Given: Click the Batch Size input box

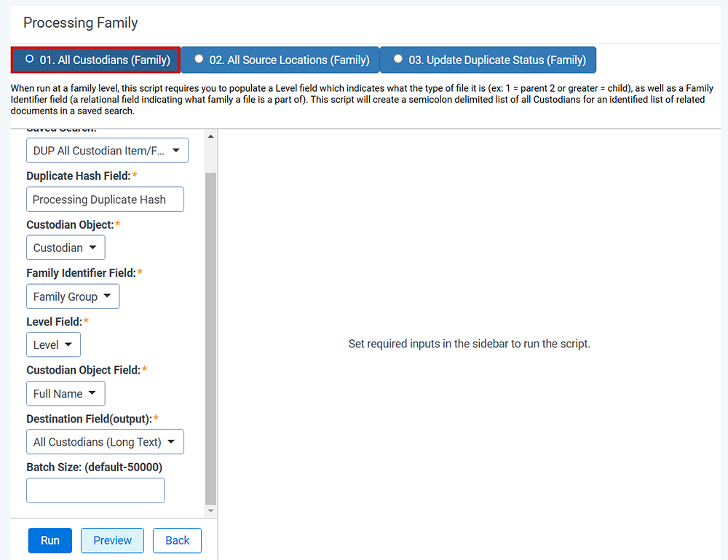Looking at the screenshot, I should [x=95, y=490].
